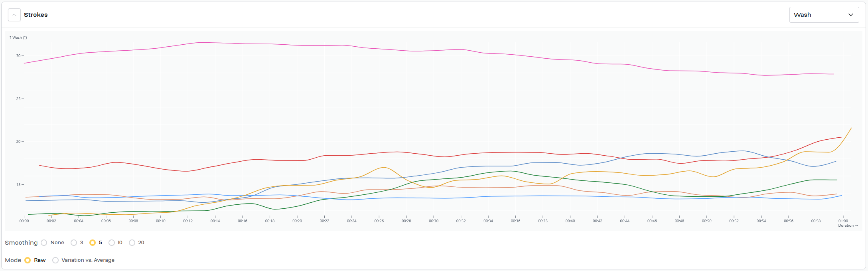Select Raw mode

pos(28,260)
